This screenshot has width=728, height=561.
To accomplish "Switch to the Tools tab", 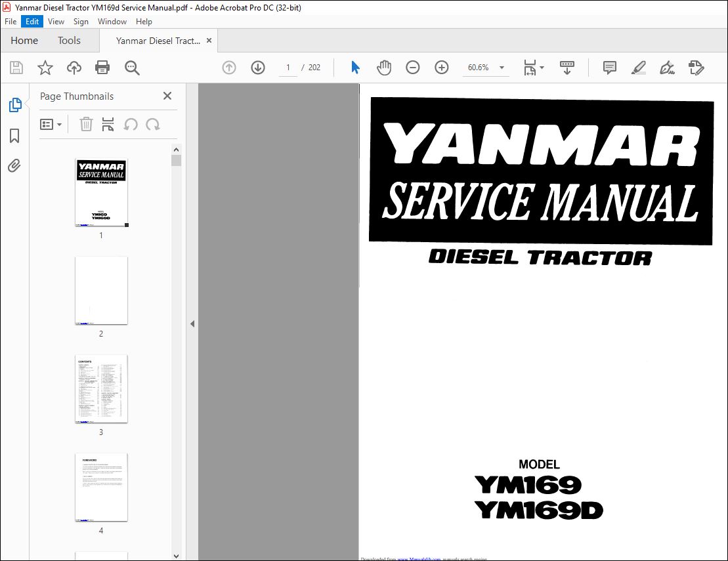I will (x=69, y=41).
